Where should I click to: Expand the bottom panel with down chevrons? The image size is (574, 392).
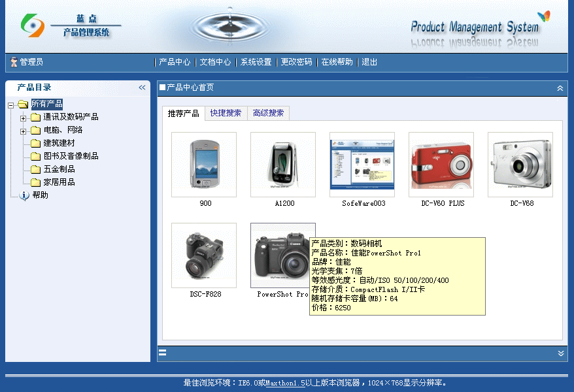point(561,353)
